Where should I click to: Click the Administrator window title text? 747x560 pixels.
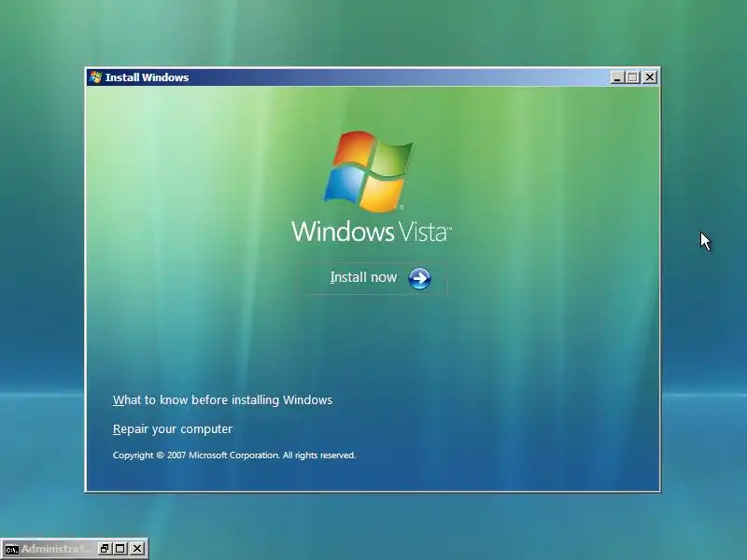point(56,549)
